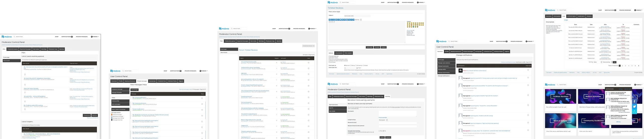
Task: Switch to the Usergroups tab on the inbox page
Action: point(152,81)
